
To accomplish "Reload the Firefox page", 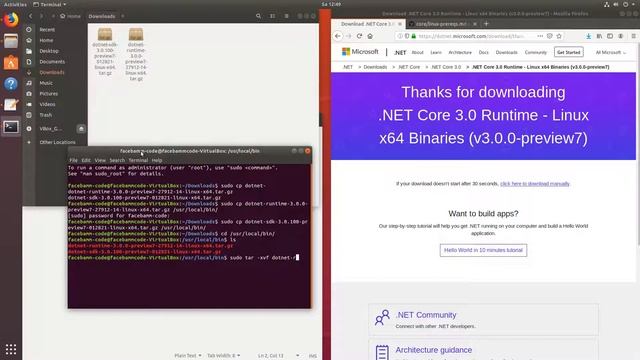I will click(359, 36).
